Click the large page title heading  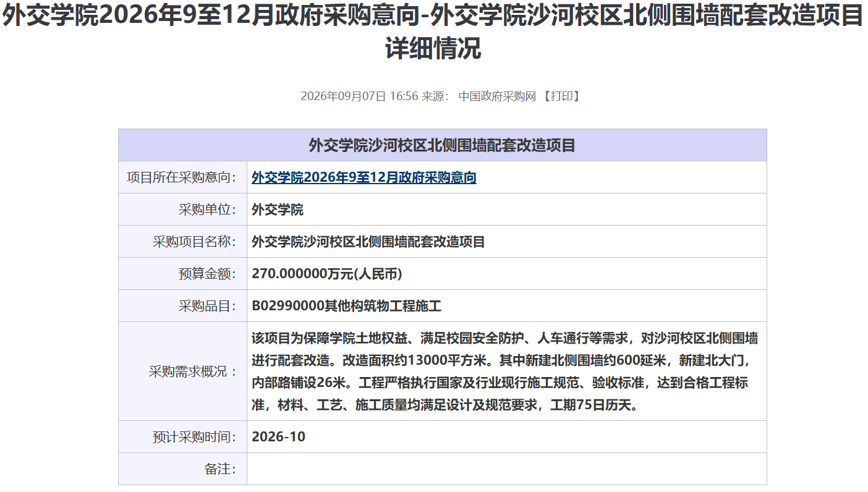[433, 32]
